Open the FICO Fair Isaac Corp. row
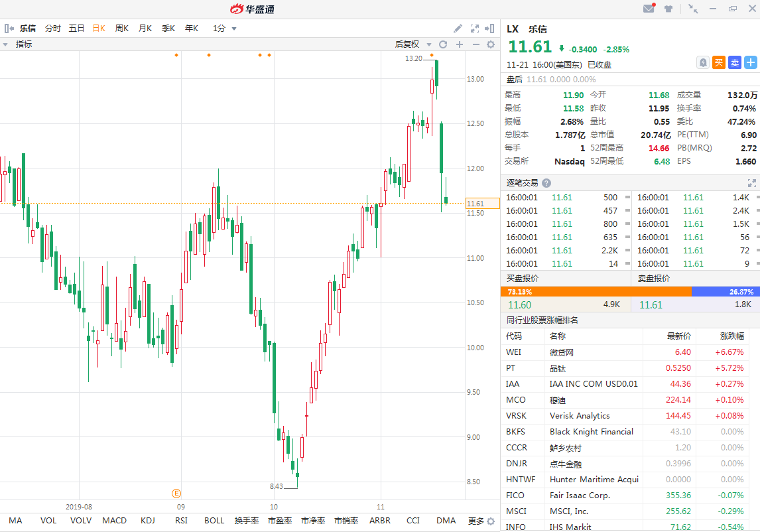The height and width of the screenshot is (532, 760). point(625,495)
